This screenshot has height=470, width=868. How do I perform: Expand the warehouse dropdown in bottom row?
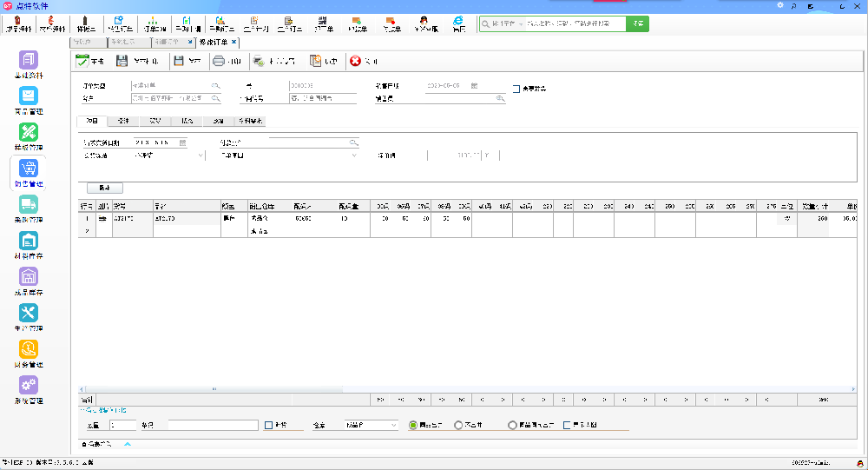click(x=393, y=425)
